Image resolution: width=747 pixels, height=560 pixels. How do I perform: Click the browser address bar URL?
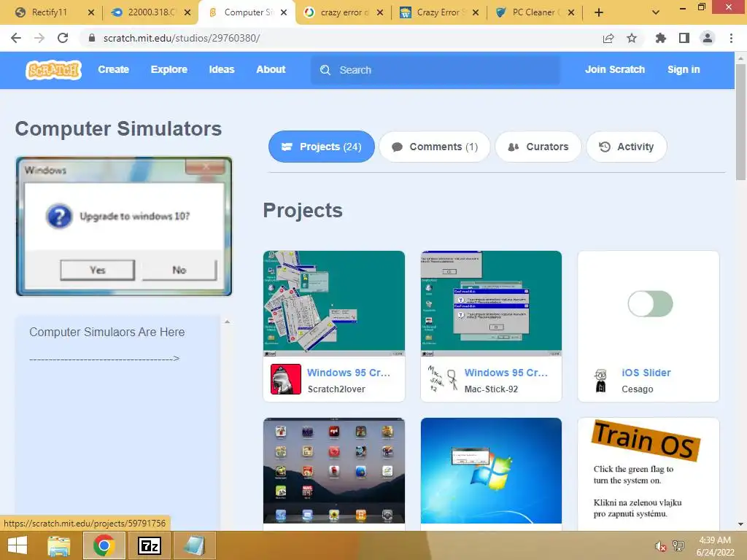182,38
